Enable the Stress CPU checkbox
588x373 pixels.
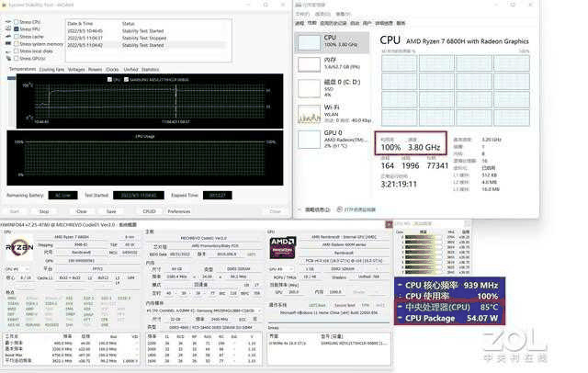17,22
